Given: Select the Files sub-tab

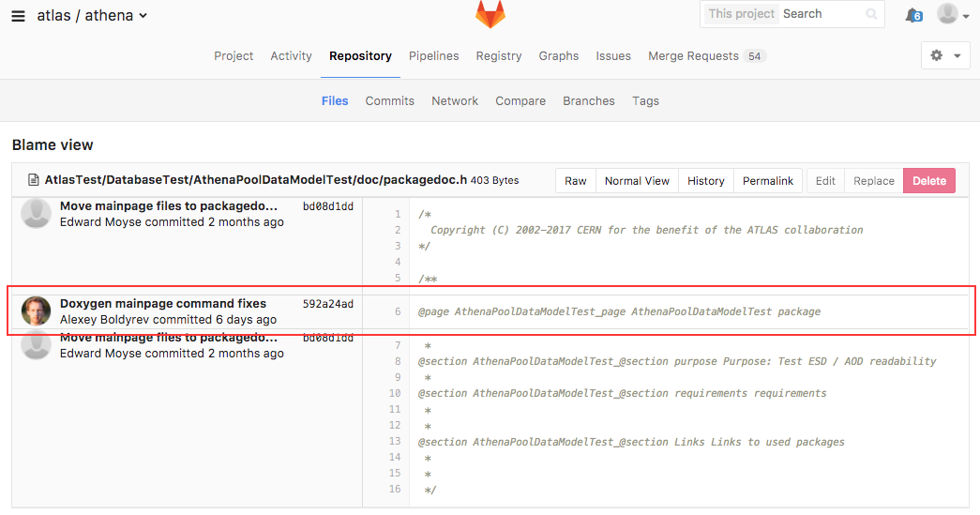Looking at the screenshot, I should pos(335,100).
